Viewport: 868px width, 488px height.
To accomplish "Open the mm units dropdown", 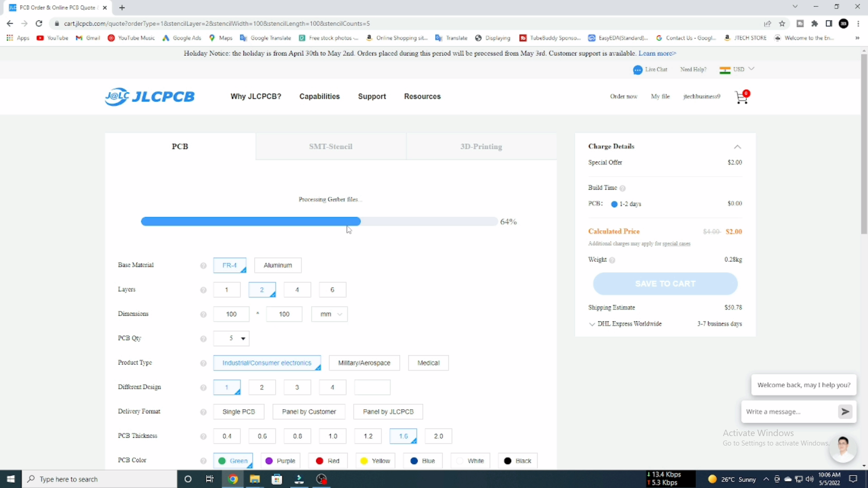I will (x=329, y=314).
